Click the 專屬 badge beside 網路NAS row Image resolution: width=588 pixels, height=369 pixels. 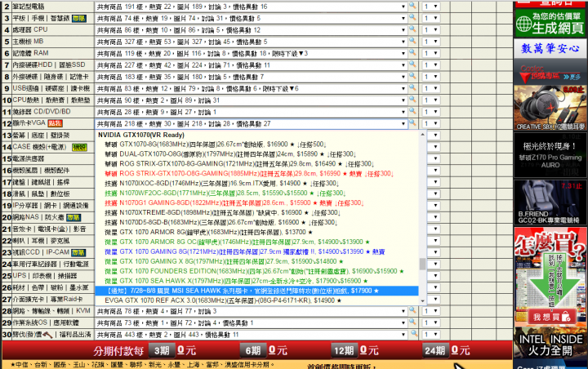[73, 217]
